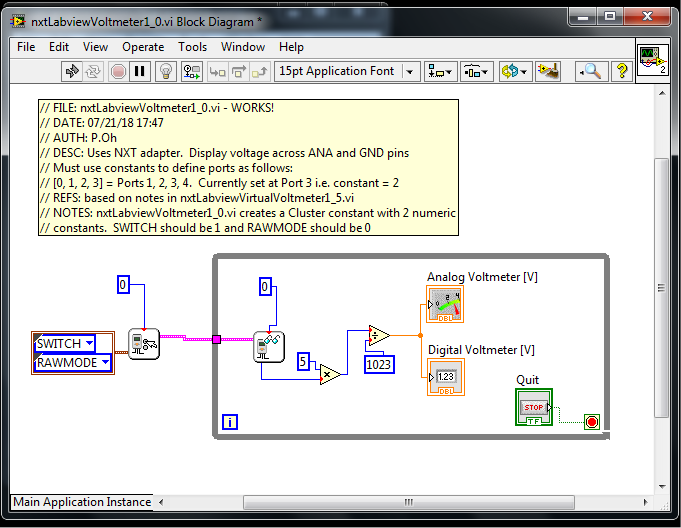Click the Run arrow button

72,71
